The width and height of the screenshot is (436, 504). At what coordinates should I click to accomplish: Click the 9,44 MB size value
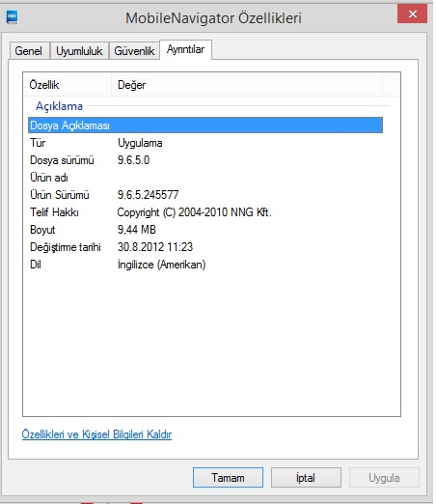(x=137, y=230)
